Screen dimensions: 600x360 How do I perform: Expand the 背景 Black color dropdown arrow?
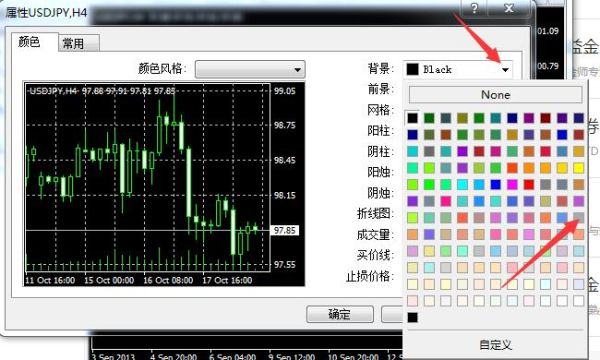505,70
